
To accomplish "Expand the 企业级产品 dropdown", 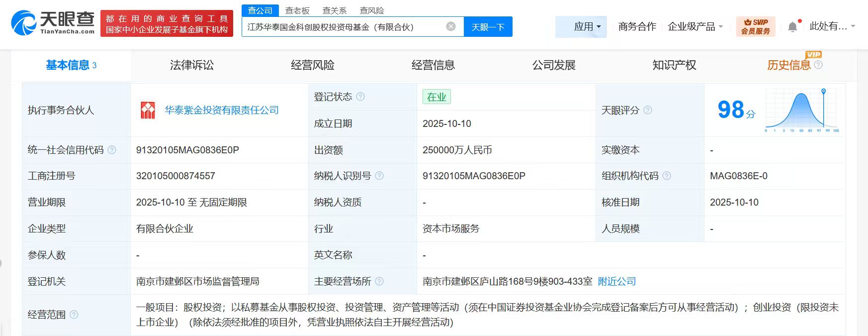I will 695,27.
